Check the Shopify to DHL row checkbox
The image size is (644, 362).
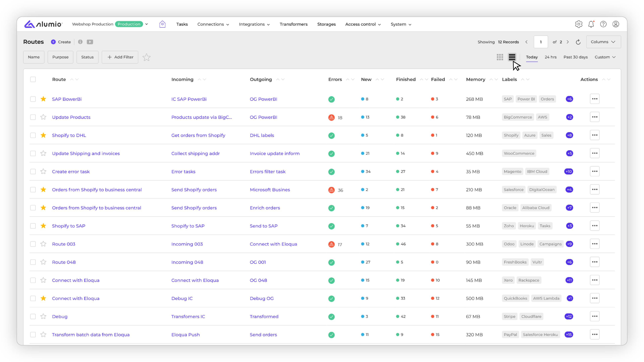tap(33, 135)
